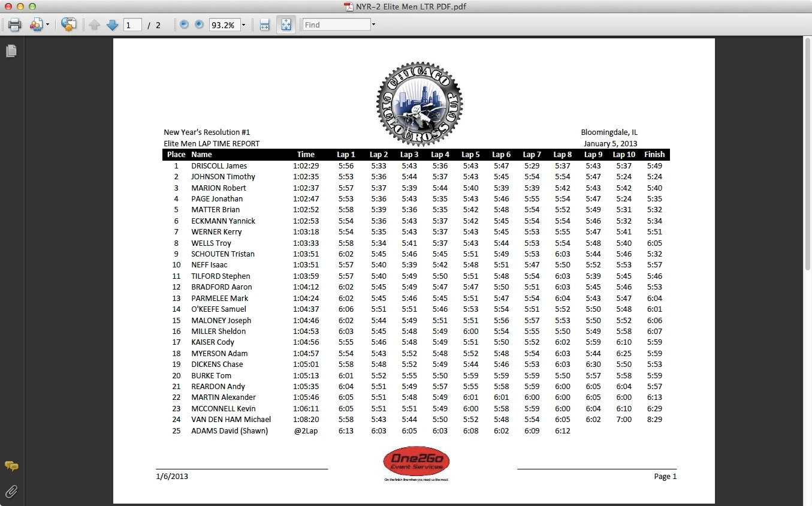Print the lap time report PDF
This screenshot has height=506, width=812.
[14, 25]
